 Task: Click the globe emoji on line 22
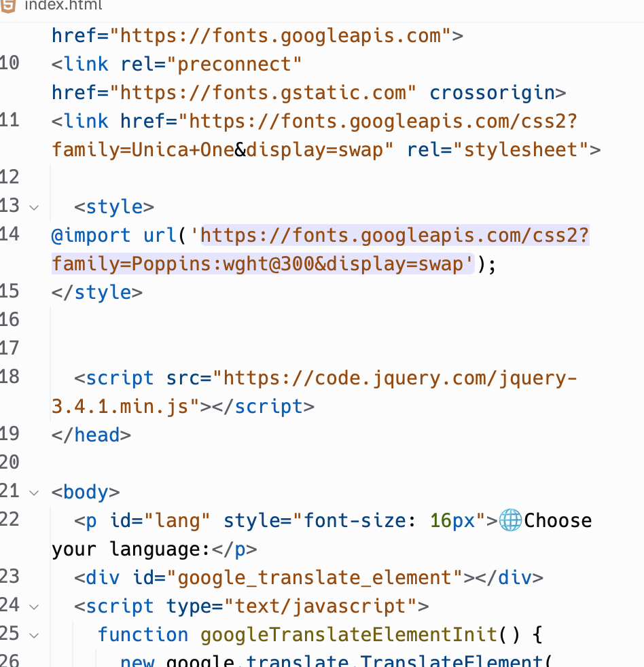510,520
